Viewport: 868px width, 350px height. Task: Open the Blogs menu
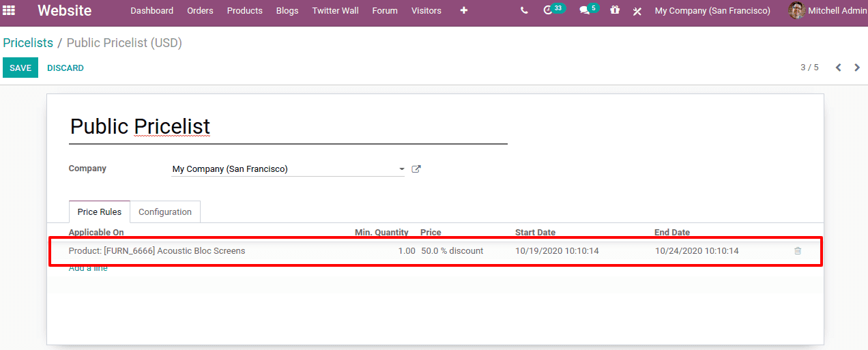coord(287,11)
